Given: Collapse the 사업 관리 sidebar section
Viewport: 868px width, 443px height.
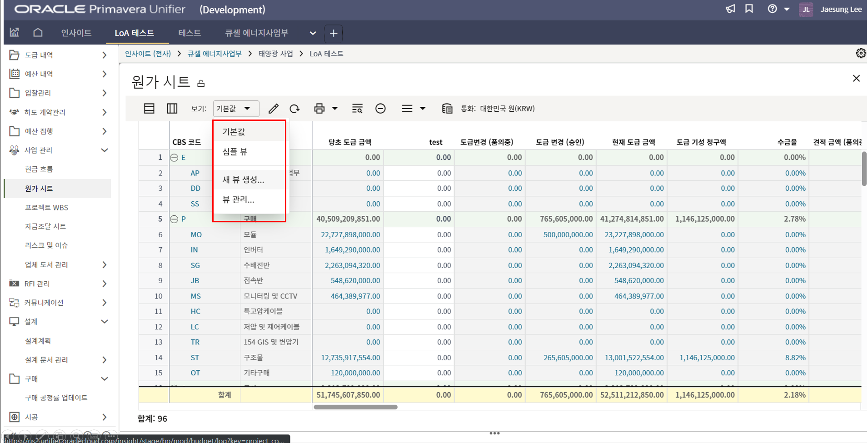Looking at the screenshot, I should point(104,150).
